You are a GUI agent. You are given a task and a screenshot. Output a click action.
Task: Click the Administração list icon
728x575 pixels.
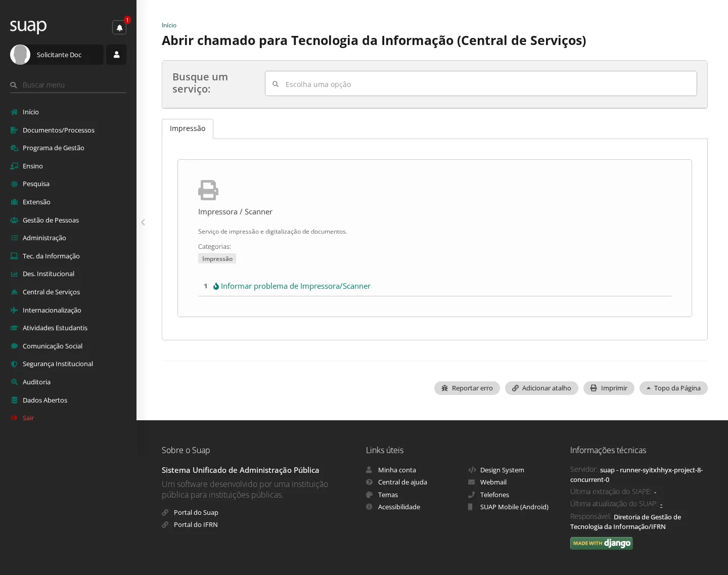[14, 238]
